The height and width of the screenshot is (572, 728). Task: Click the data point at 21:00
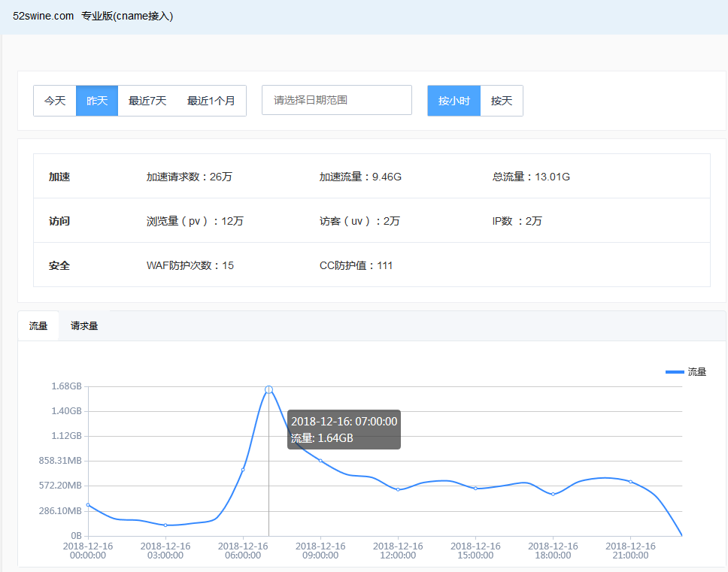[630, 481]
